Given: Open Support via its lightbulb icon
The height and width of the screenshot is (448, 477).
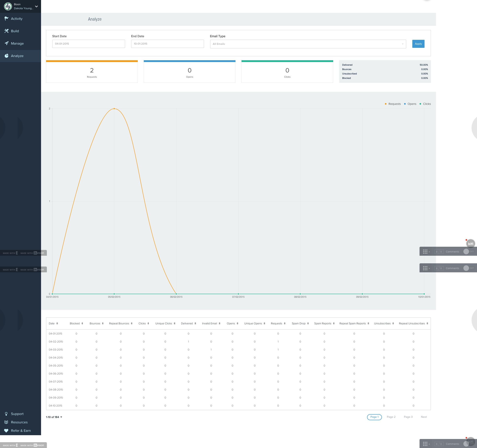Looking at the screenshot, I should click(x=6, y=414).
